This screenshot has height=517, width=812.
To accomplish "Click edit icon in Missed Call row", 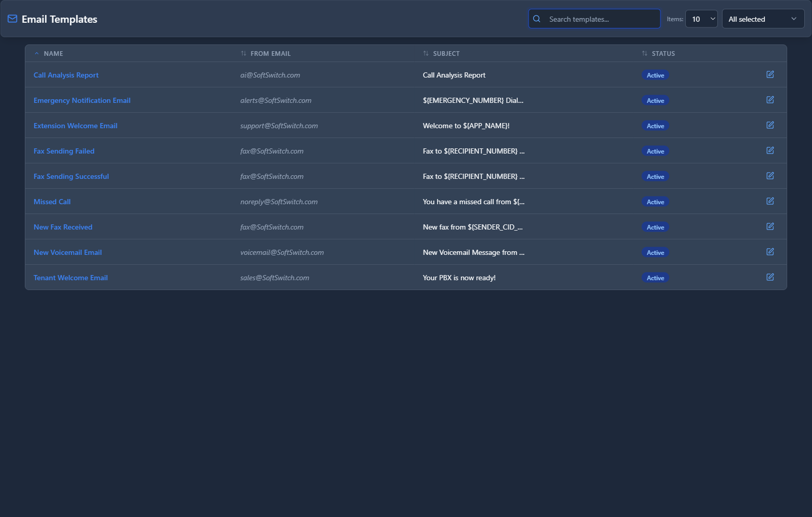I will click(x=770, y=201).
